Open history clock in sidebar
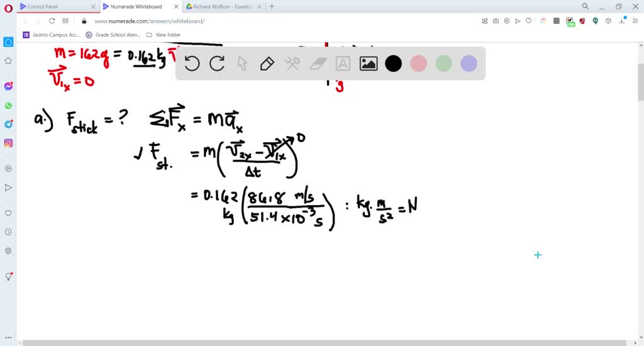Screen dimensions: 644x346 pyautogui.click(x=8, y=232)
